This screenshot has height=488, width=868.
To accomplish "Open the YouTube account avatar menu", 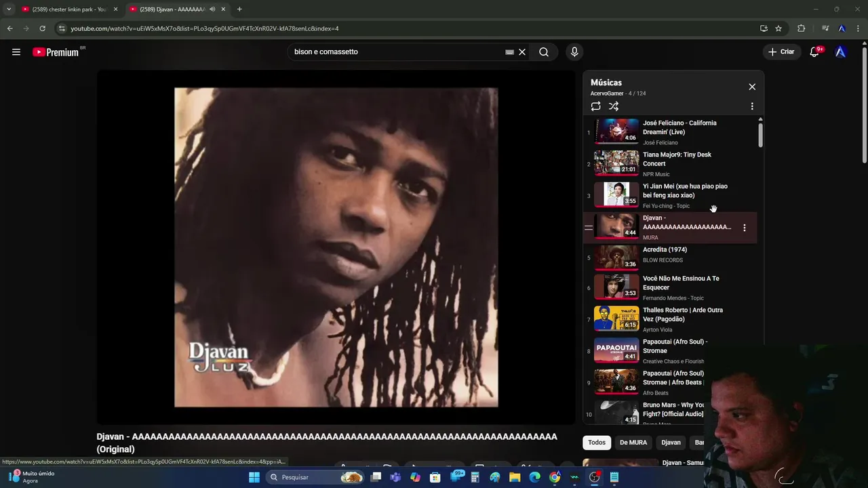I will (x=840, y=52).
